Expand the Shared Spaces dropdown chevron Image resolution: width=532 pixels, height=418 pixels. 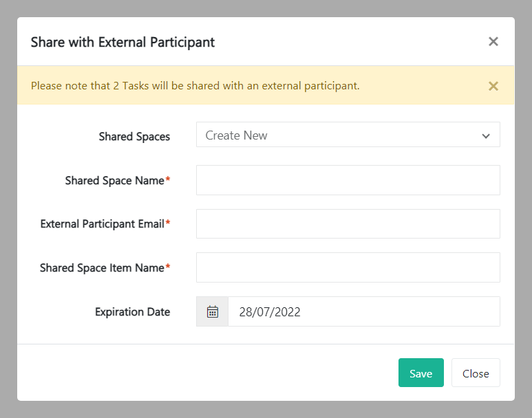pos(486,136)
